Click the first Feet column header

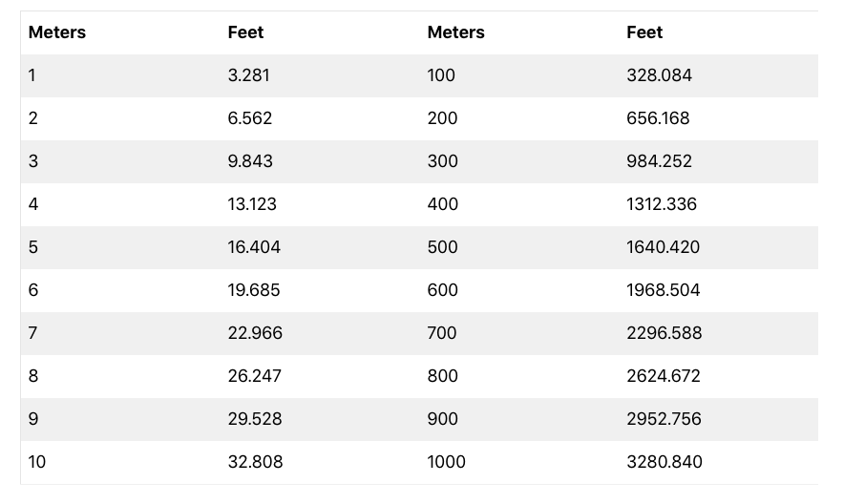(245, 32)
